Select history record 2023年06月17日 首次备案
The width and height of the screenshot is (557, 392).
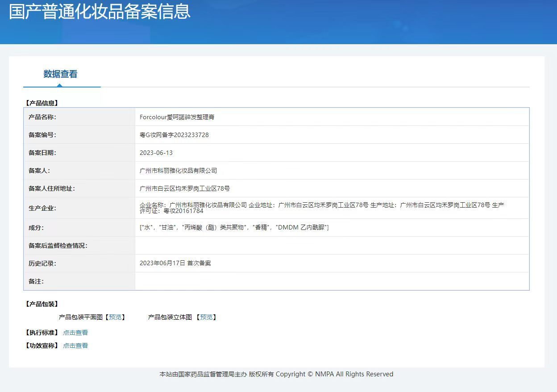pyautogui.click(x=175, y=263)
